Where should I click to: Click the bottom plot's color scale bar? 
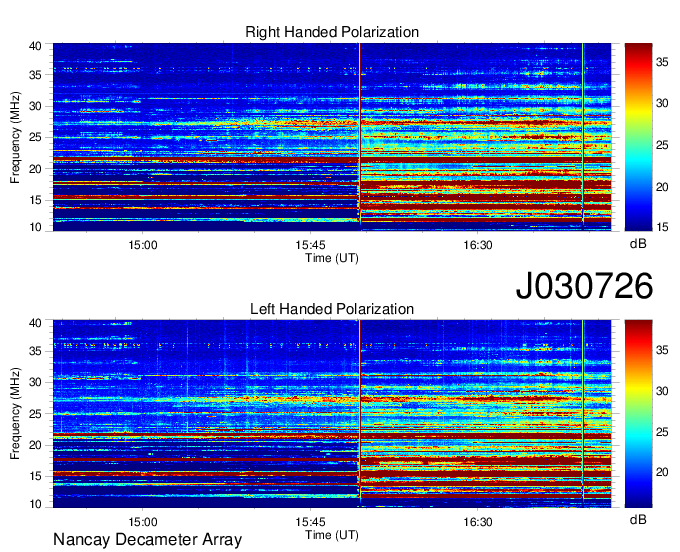pyautogui.click(x=638, y=414)
